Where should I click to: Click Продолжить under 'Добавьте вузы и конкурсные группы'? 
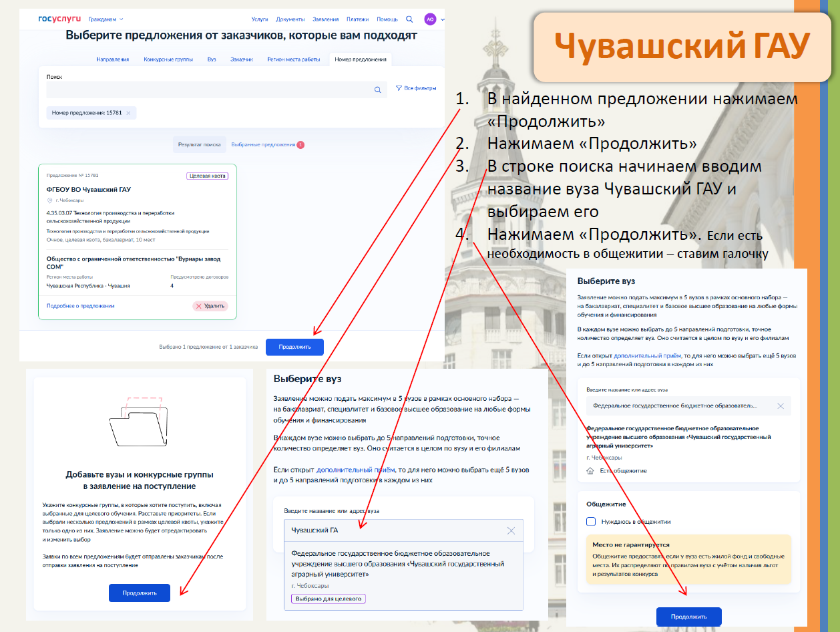click(x=140, y=593)
